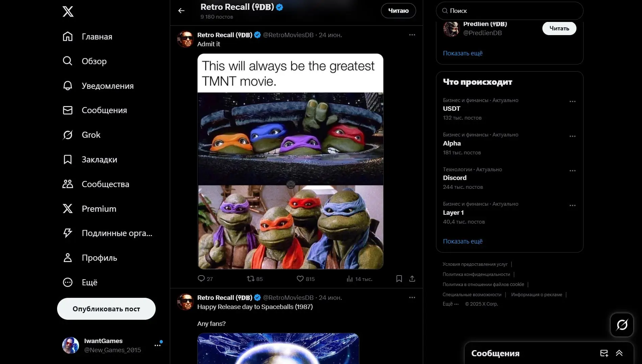Click Показать ещё under trending topics

(x=463, y=241)
